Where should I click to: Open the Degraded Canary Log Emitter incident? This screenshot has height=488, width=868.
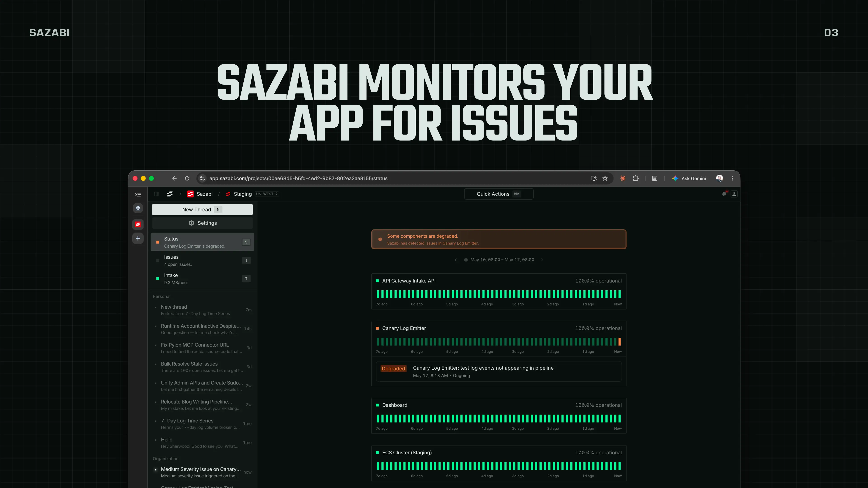[x=499, y=371]
